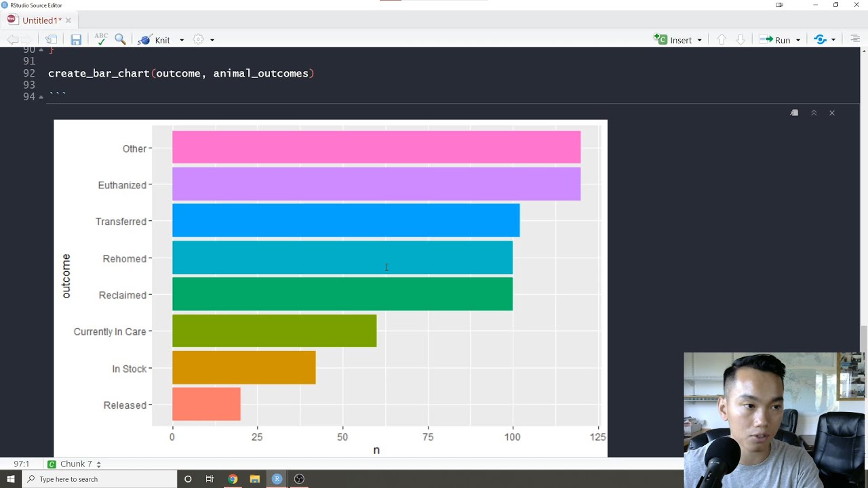Open Task View on taskbar
Image resolution: width=868 pixels, height=488 pixels.
coord(210,479)
